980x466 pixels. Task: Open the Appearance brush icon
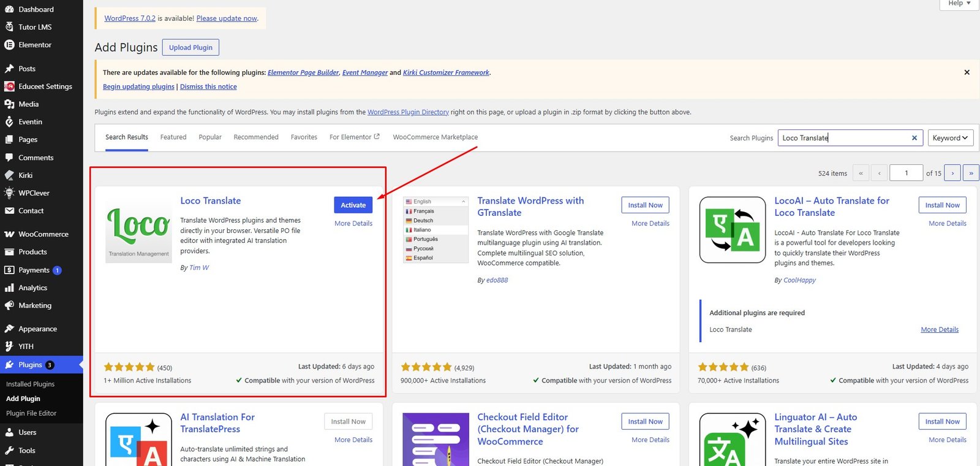(9, 329)
